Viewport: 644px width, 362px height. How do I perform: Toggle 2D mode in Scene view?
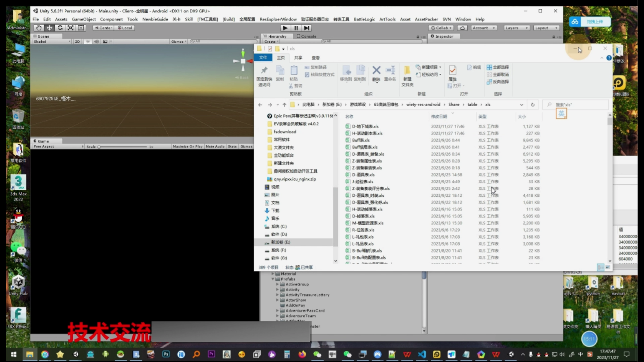click(77, 42)
